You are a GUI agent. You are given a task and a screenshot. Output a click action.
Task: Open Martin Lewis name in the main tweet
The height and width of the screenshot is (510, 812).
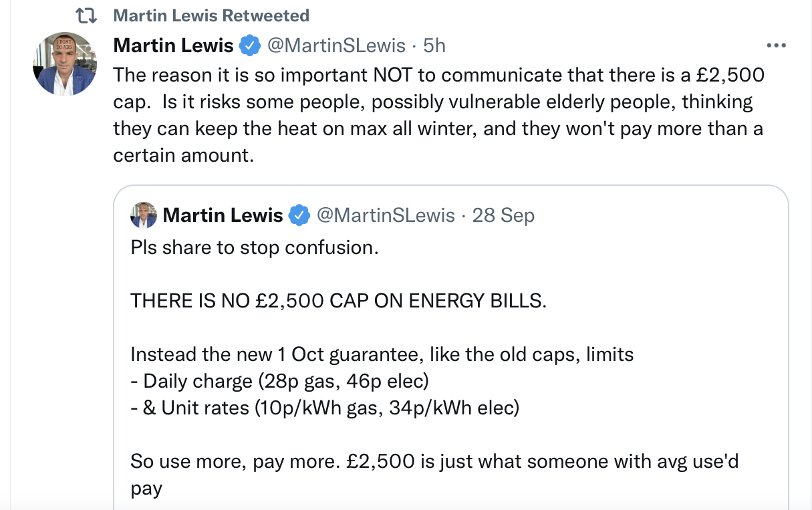pyautogui.click(x=173, y=45)
